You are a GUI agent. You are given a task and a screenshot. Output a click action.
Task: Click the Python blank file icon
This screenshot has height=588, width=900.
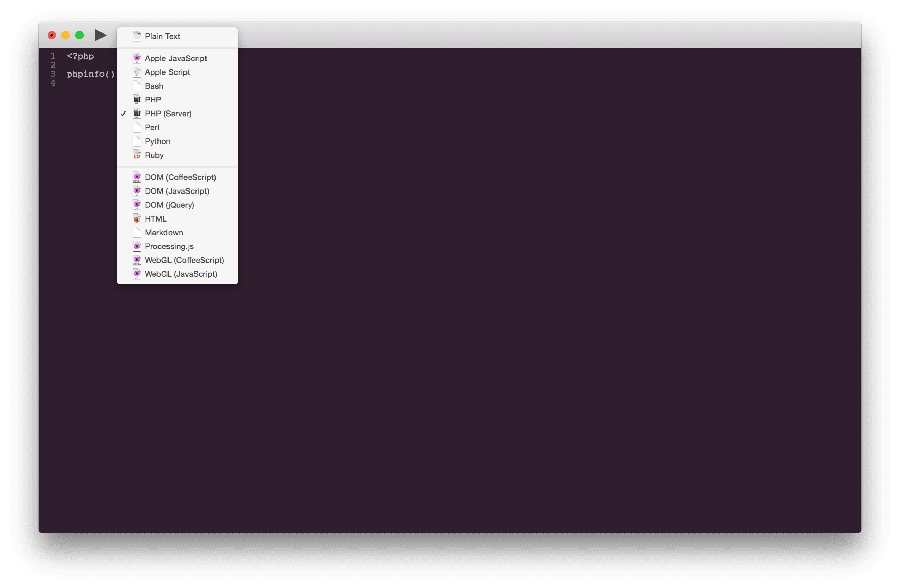point(137,141)
